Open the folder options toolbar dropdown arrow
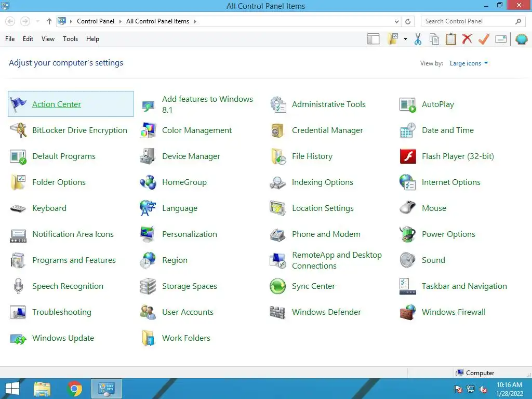Image resolution: width=532 pixels, height=399 pixels. pos(405,39)
